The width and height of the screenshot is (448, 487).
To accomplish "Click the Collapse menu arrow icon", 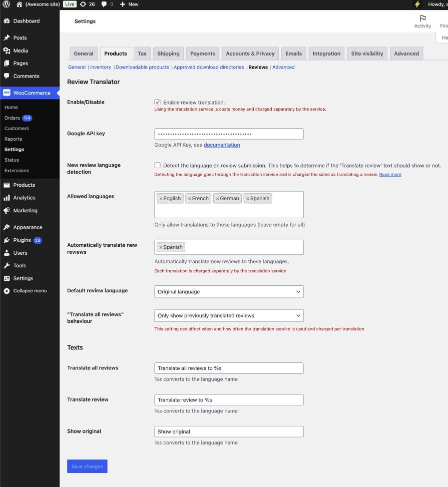I will (x=7, y=291).
